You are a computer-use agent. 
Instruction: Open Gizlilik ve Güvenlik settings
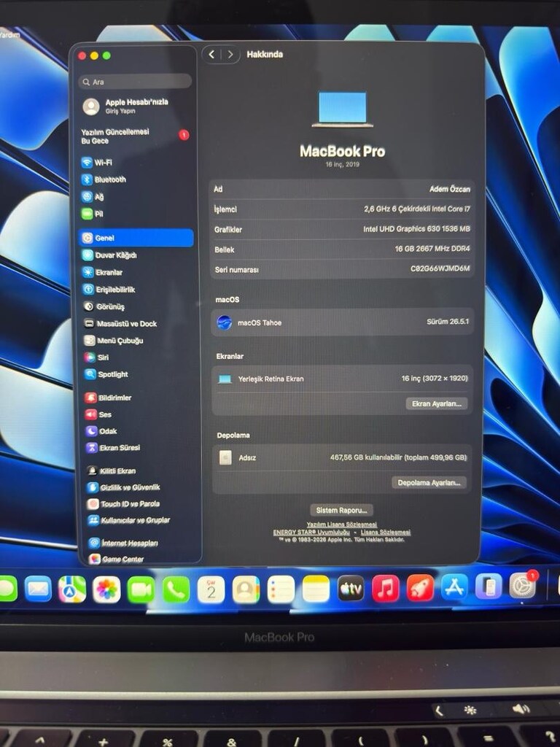124,487
